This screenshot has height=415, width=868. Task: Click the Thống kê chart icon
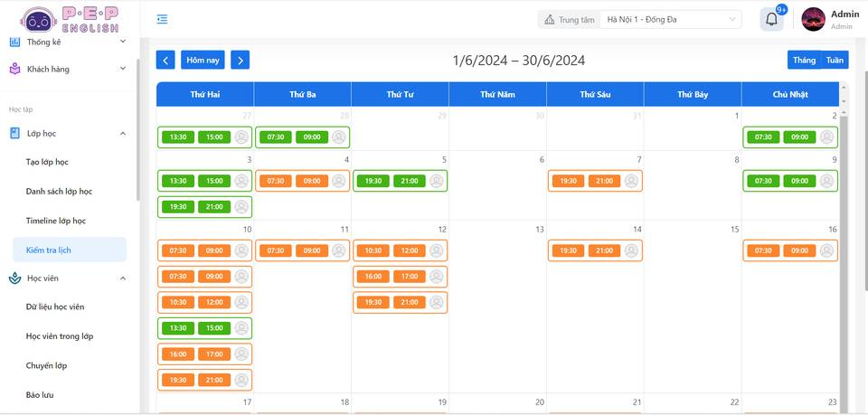15,42
